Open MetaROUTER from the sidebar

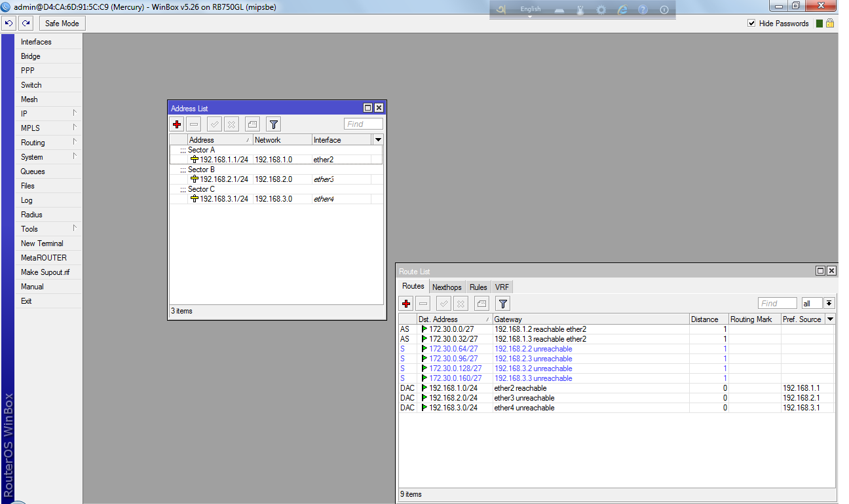[49, 258]
